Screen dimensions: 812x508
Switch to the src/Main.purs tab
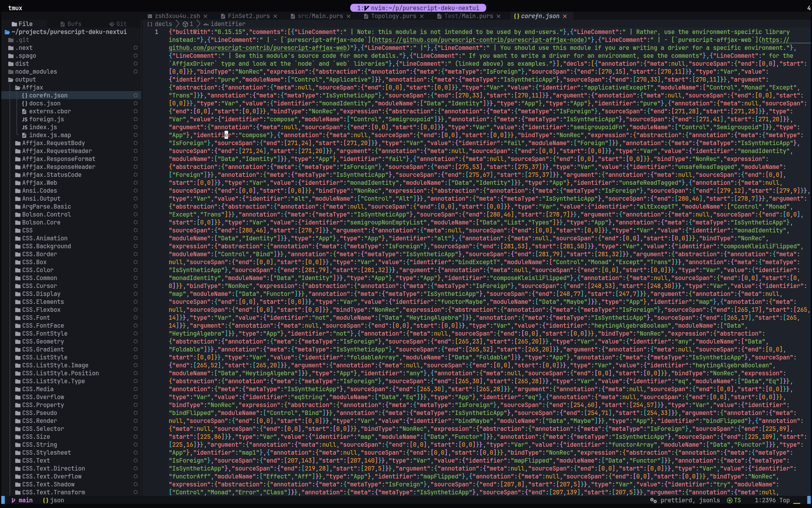point(320,16)
